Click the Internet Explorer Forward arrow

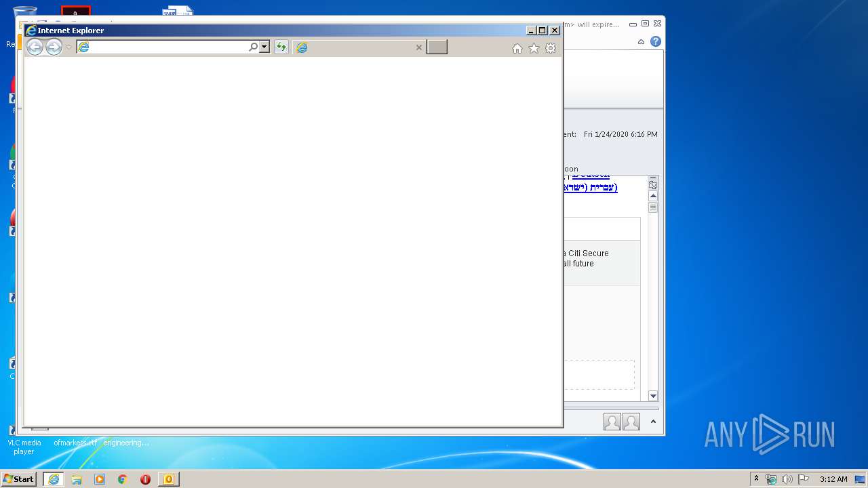point(54,47)
